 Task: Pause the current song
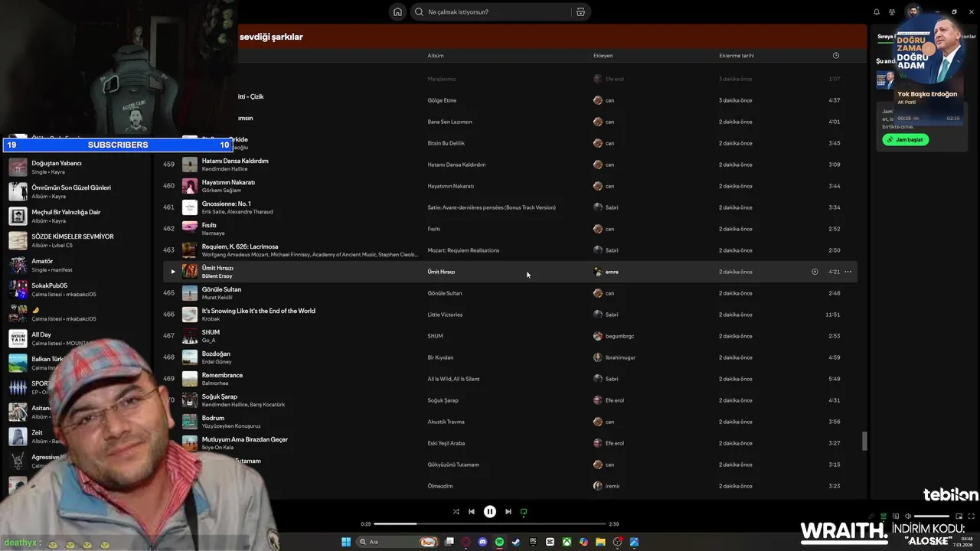point(490,512)
